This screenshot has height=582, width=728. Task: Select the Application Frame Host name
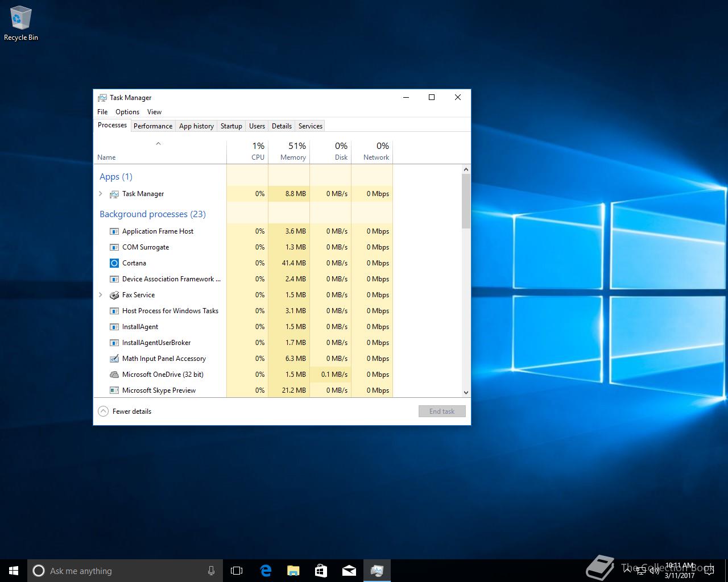point(158,231)
